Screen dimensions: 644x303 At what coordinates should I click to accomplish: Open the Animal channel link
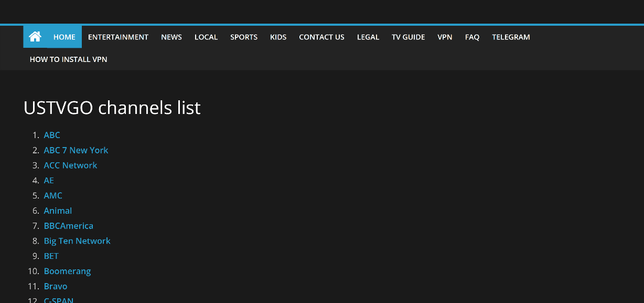click(x=58, y=211)
